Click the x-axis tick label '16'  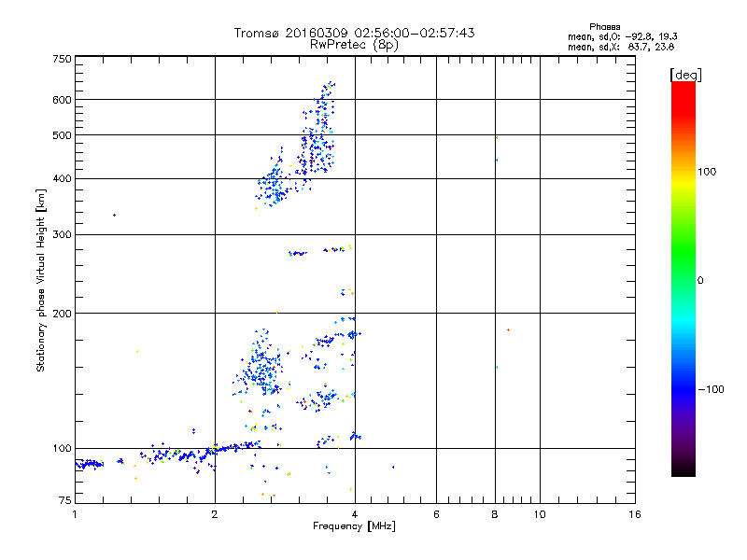[635, 514]
